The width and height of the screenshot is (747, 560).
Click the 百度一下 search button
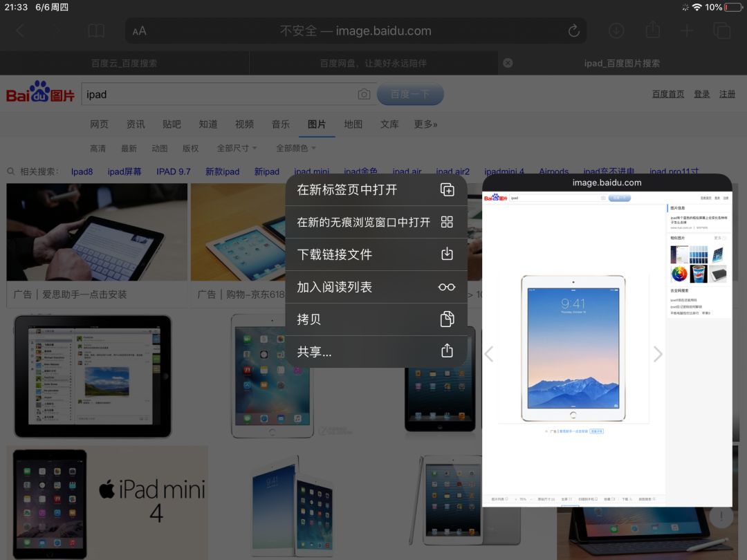click(x=410, y=93)
